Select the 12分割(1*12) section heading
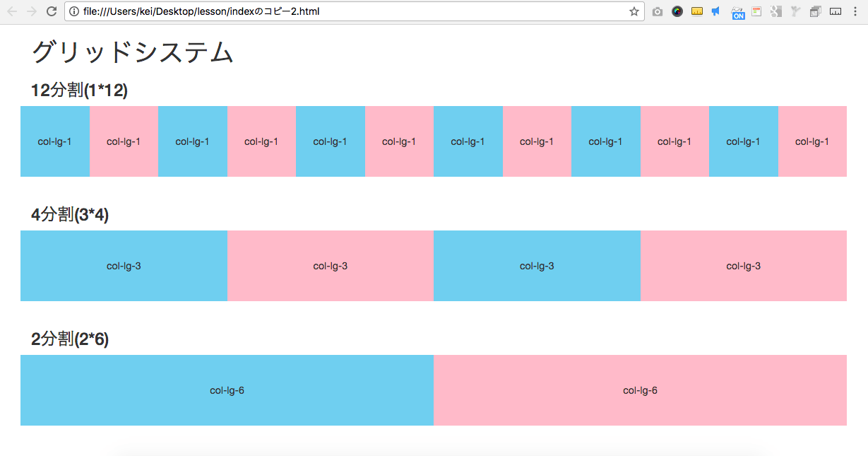 [79, 90]
